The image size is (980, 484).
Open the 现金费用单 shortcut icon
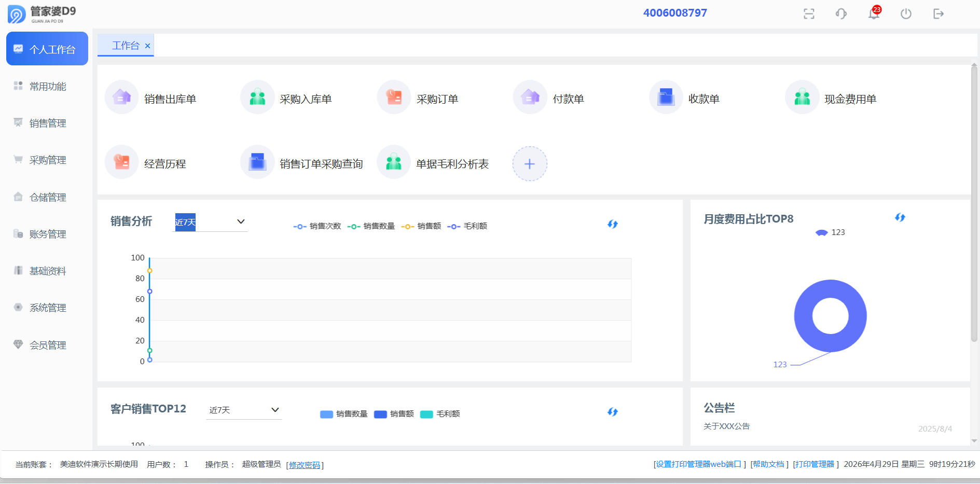coord(802,97)
